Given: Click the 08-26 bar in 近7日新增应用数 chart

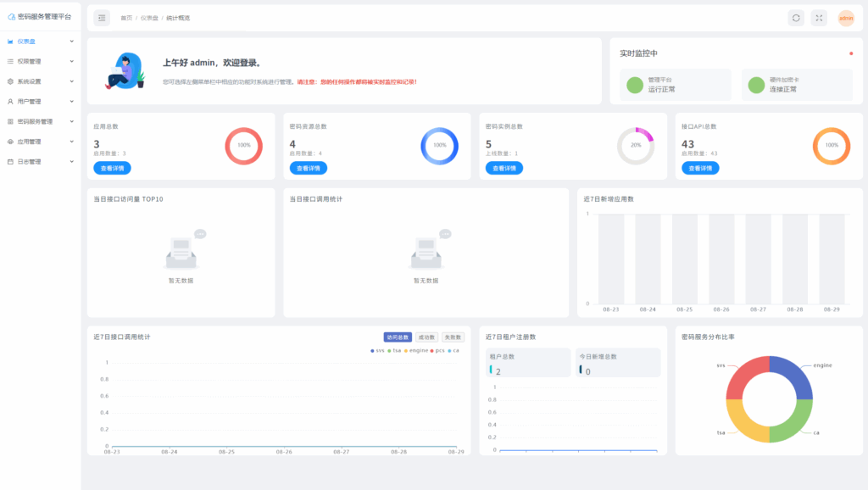Looking at the screenshot, I should (721, 259).
